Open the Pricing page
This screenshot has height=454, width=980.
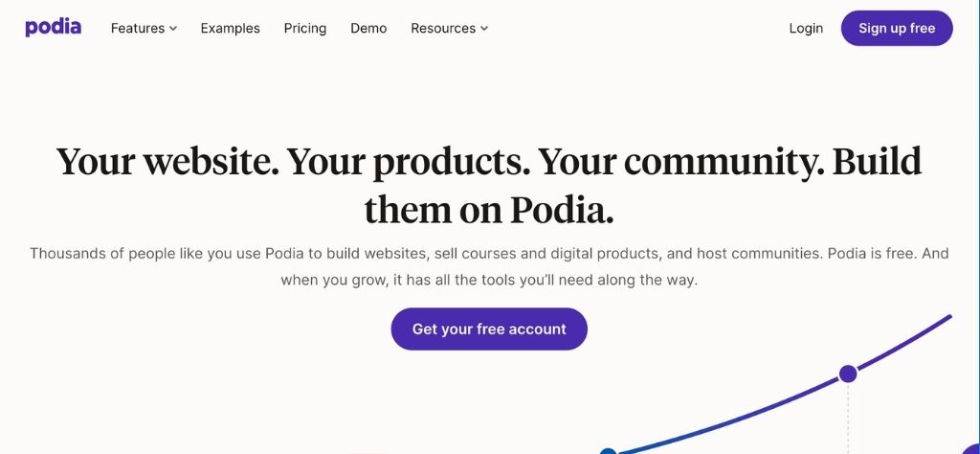[305, 29]
